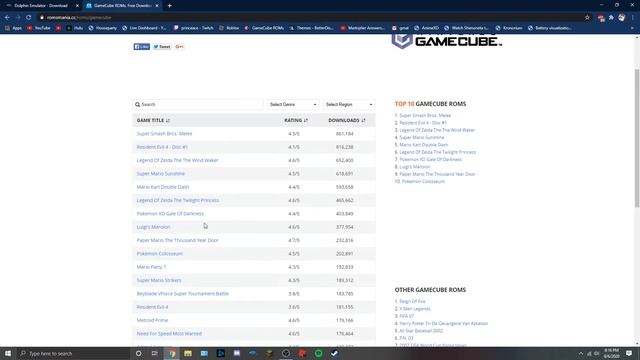Image resolution: width=640 pixels, height=360 pixels.
Task: Open the YouTube bookmark
Action: tap(39, 28)
